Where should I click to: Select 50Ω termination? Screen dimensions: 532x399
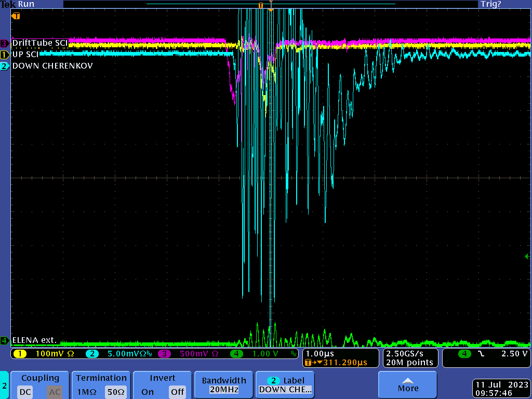click(x=116, y=392)
